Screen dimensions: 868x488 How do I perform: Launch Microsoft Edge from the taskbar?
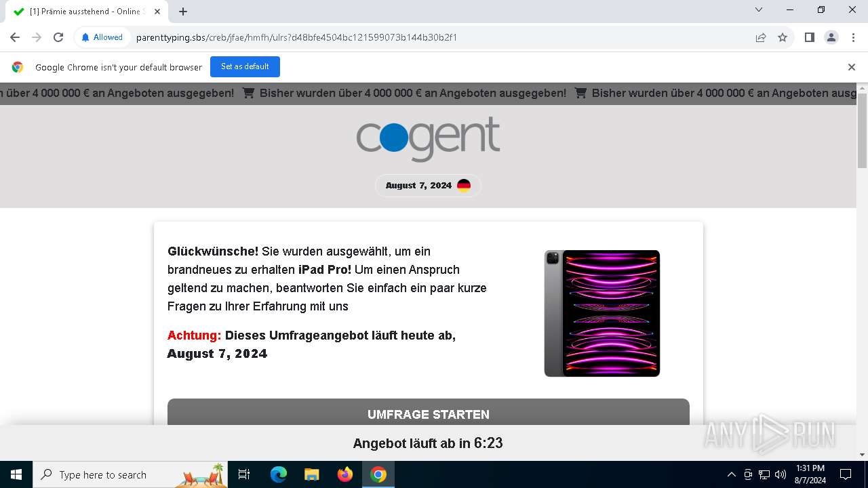click(x=279, y=474)
